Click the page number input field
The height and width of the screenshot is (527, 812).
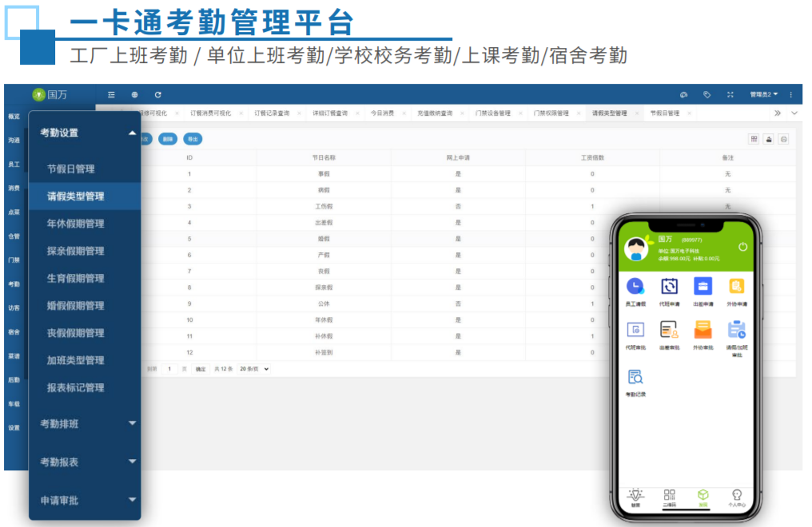point(170,369)
